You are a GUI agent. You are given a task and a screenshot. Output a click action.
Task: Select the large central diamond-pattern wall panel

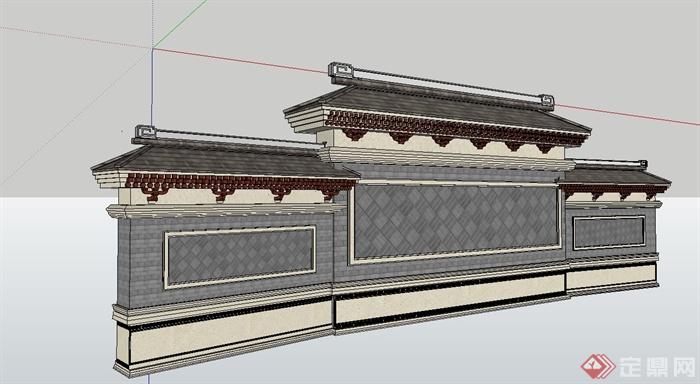pos(456,221)
